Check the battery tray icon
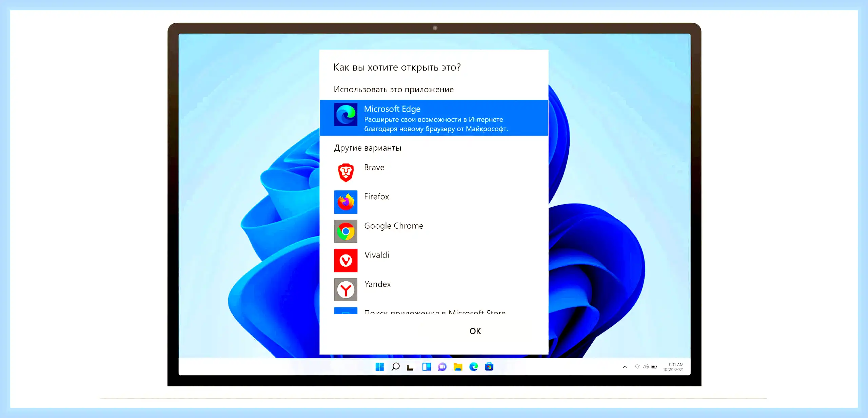Image resolution: width=868 pixels, height=418 pixels. 654,367
